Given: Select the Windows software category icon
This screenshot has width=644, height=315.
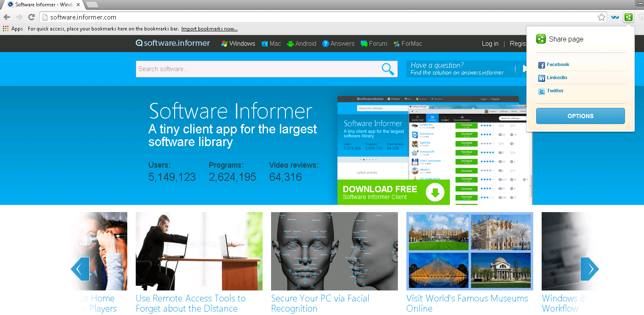Looking at the screenshot, I should coord(225,43).
